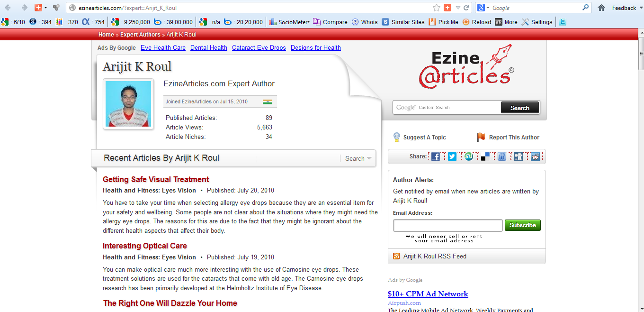Go to Home in the breadcrumb
Screen dimensions: 644x312
106,35
